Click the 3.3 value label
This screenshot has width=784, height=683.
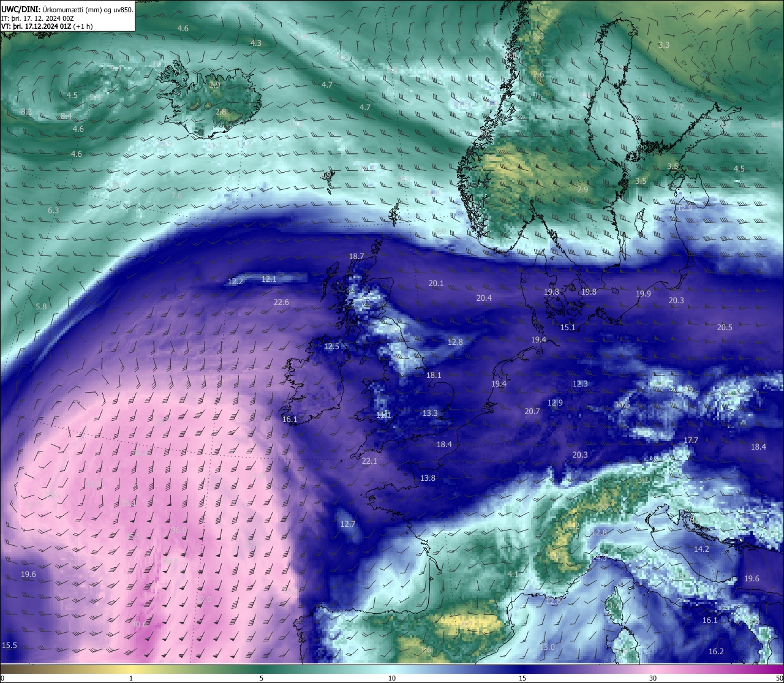click(x=664, y=45)
